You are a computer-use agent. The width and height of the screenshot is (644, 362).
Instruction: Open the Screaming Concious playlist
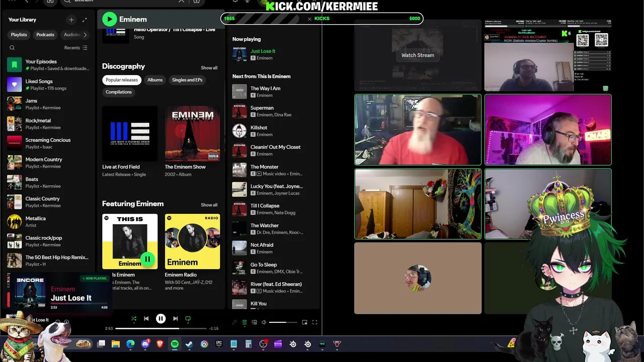click(x=48, y=143)
